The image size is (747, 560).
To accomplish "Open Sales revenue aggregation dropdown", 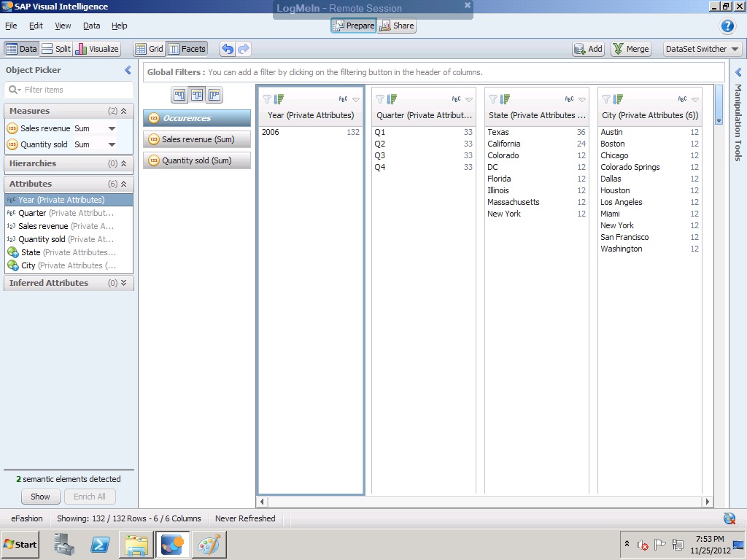I will 112,128.
